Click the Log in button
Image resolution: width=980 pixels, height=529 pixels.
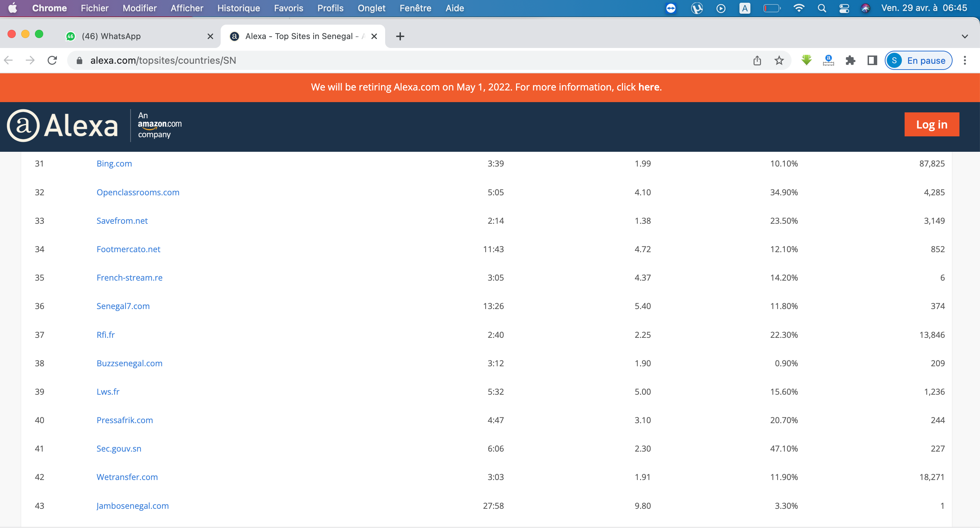pyautogui.click(x=932, y=124)
